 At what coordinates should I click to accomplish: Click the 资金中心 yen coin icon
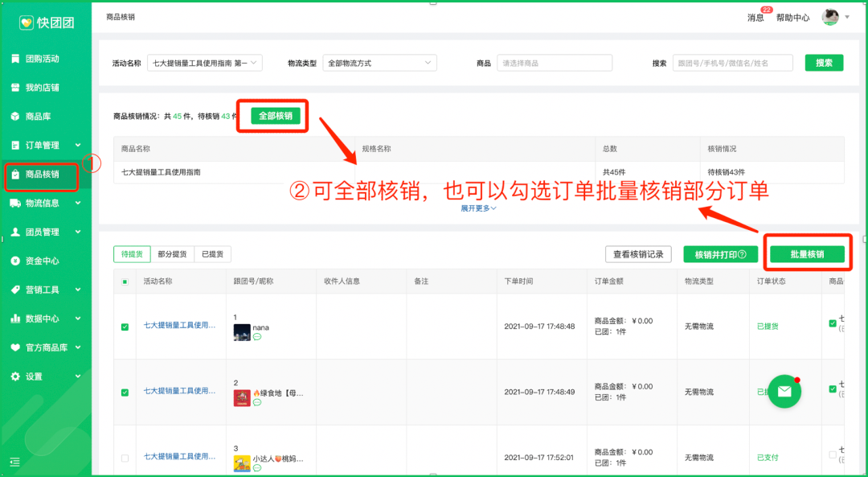point(15,261)
